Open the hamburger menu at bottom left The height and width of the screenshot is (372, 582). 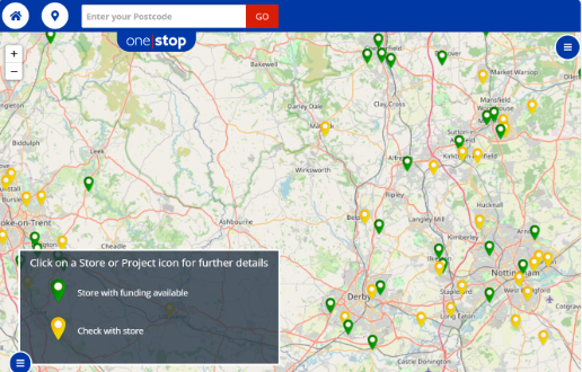(20, 362)
